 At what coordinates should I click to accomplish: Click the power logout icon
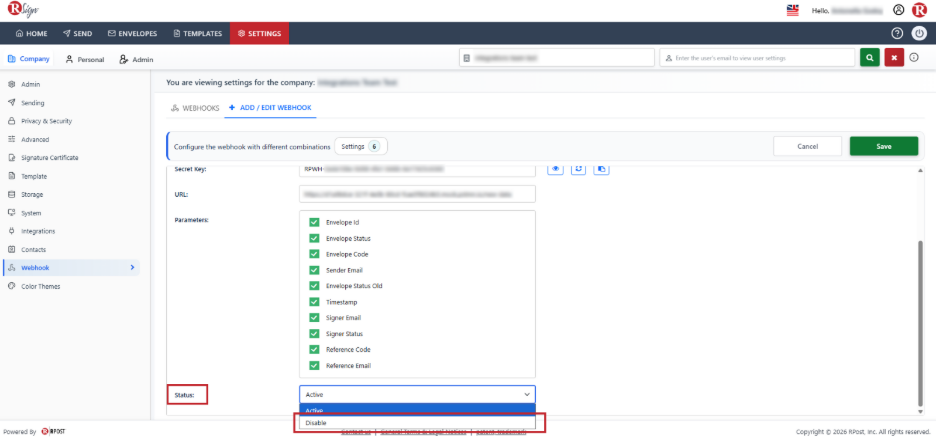[x=919, y=33]
